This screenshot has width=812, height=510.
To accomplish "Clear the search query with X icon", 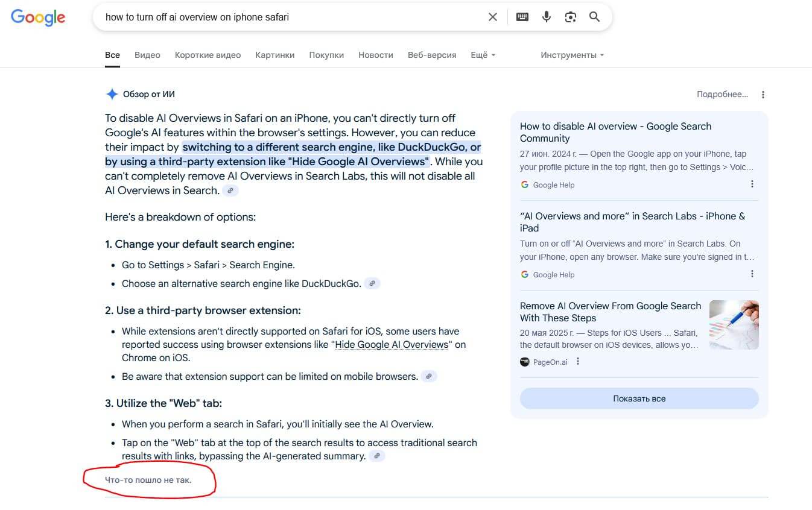I will point(493,17).
